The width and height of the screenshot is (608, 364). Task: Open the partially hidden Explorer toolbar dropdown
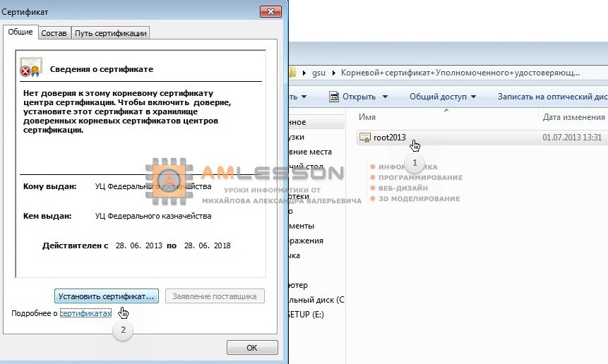(x=304, y=97)
